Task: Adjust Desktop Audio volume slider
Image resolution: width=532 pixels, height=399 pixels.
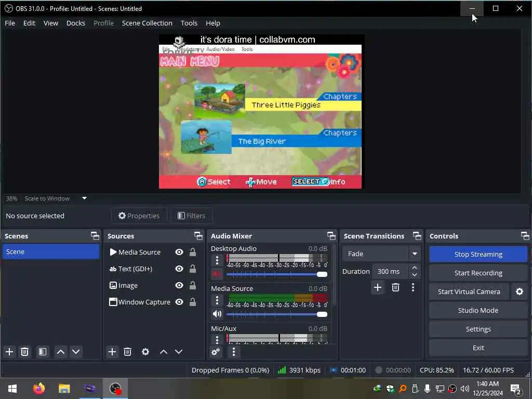Action: 277,274
